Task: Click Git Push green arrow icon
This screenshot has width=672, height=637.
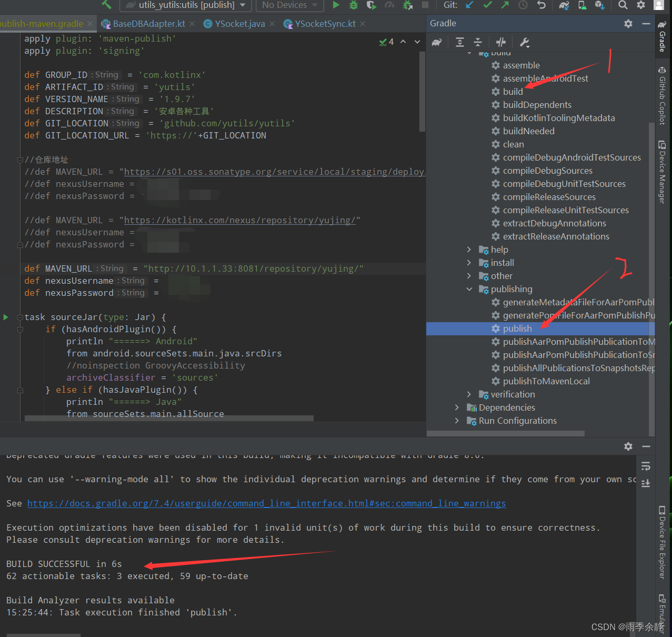Action: (505, 5)
